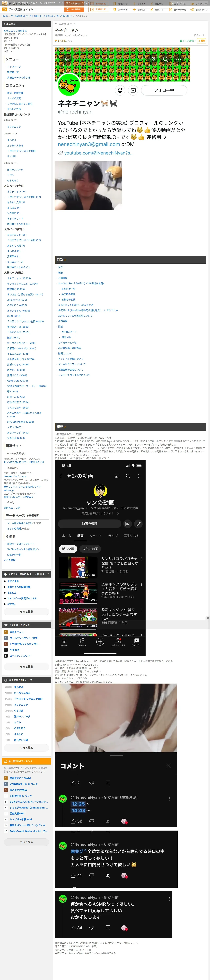Open the youtube.com/@NenechiNyan link
Image resolution: width=210 pixels, height=980 pixels.
tap(99, 153)
